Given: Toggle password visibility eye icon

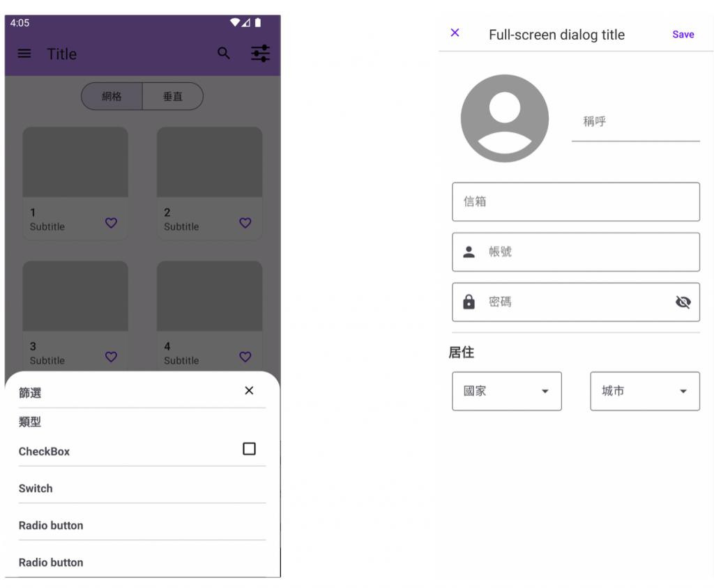Looking at the screenshot, I should coord(683,302).
